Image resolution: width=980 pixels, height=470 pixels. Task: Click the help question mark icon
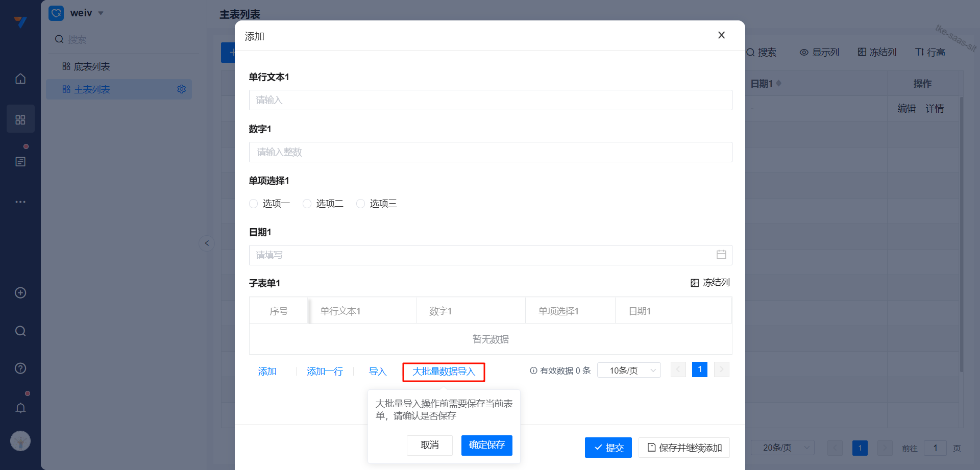pos(20,368)
